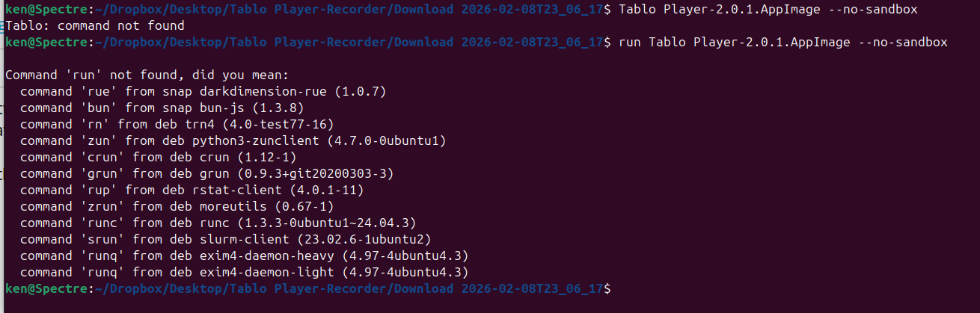980x313 pixels.
Task: Click the 'Command 'run' not found' message
Action: 147,75
